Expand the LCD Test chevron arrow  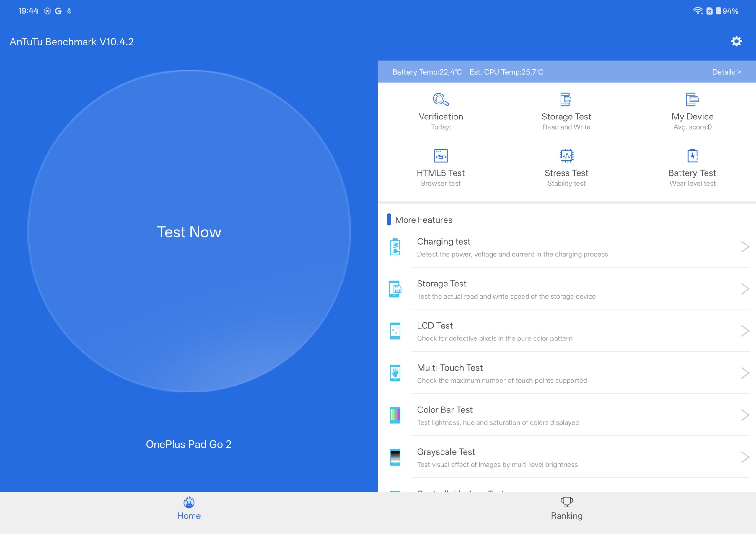(x=745, y=331)
